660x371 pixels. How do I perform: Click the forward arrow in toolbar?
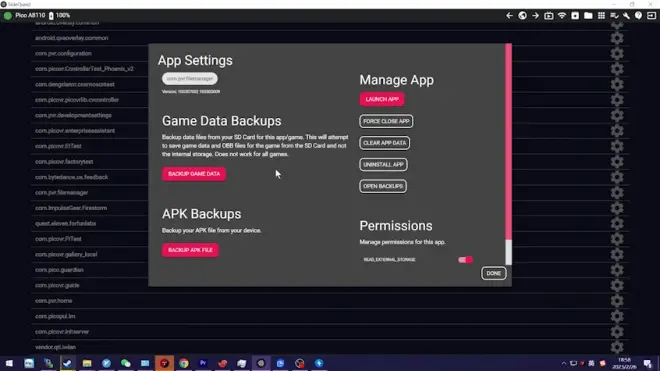tap(535, 16)
